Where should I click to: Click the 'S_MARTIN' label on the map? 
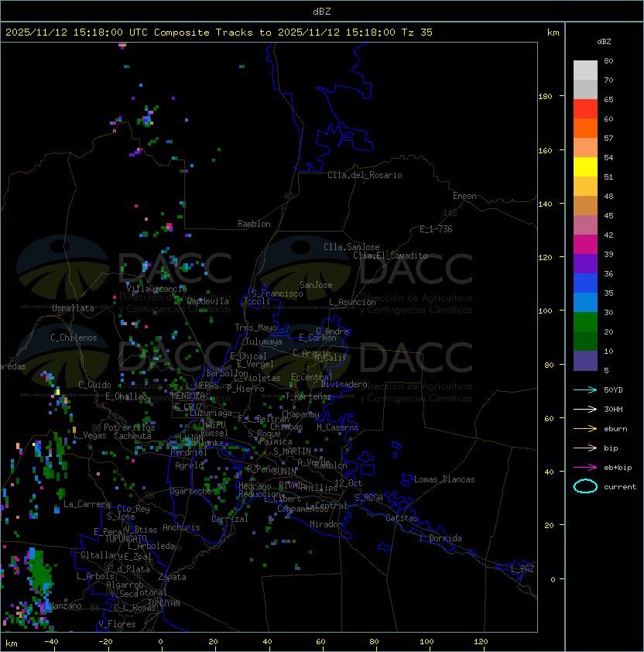[292, 451]
